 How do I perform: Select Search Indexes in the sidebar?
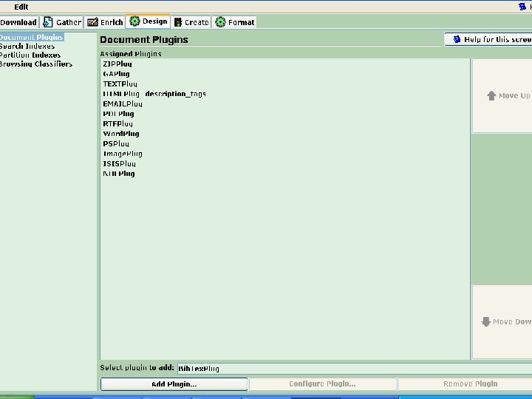[x=27, y=46]
